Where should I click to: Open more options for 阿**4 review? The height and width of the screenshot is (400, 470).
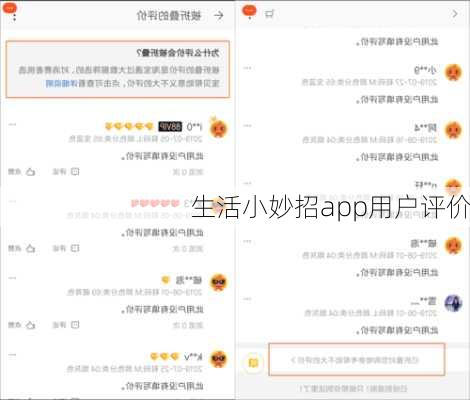coord(247,126)
